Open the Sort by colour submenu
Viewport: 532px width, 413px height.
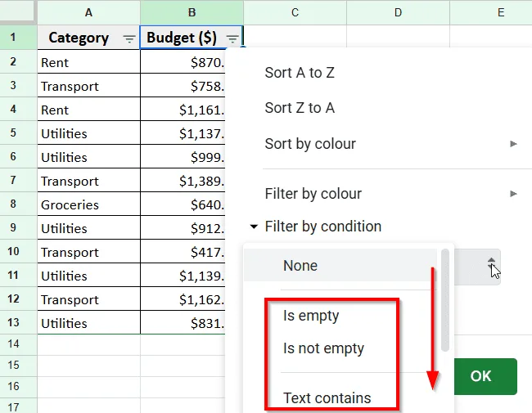pos(390,144)
